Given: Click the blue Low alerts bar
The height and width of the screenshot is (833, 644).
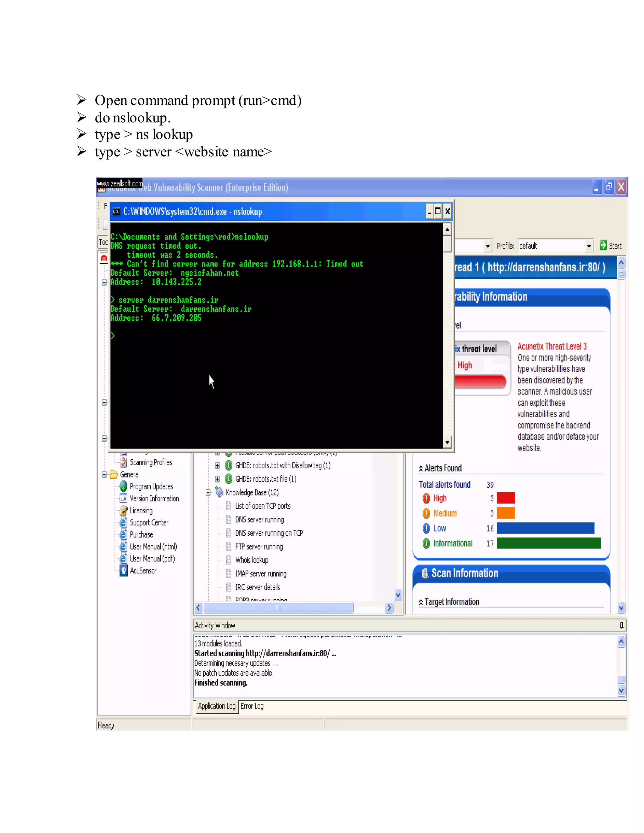Looking at the screenshot, I should pyautogui.click(x=545, y=528).
